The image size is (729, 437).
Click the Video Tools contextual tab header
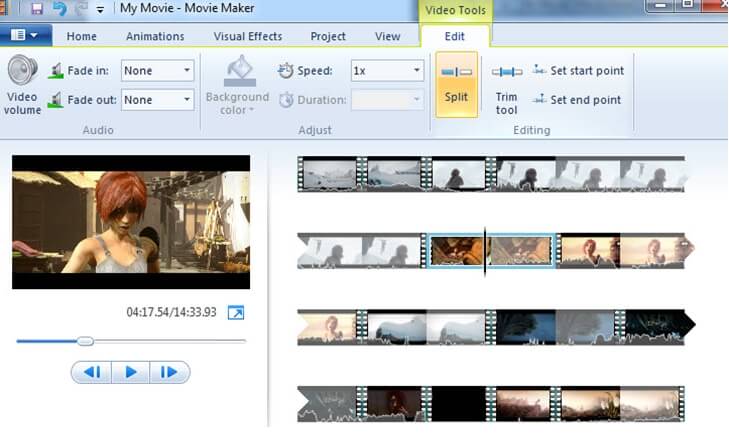point(455,10)
